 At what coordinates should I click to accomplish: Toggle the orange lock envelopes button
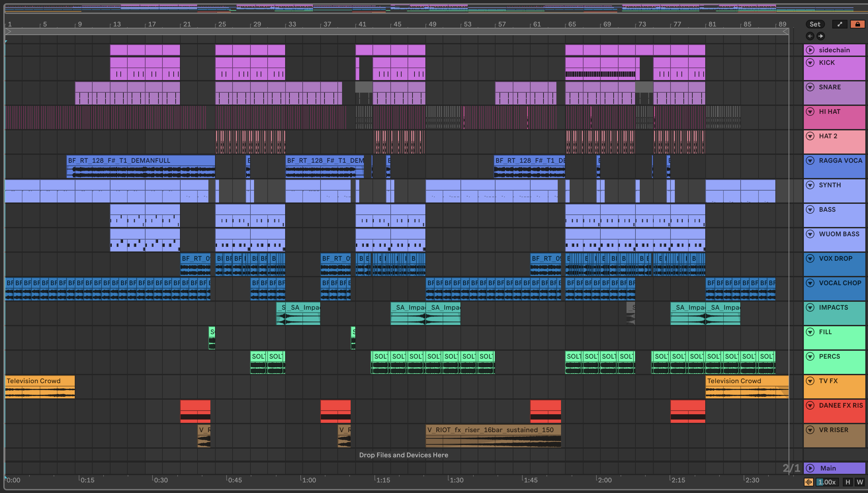857,24
